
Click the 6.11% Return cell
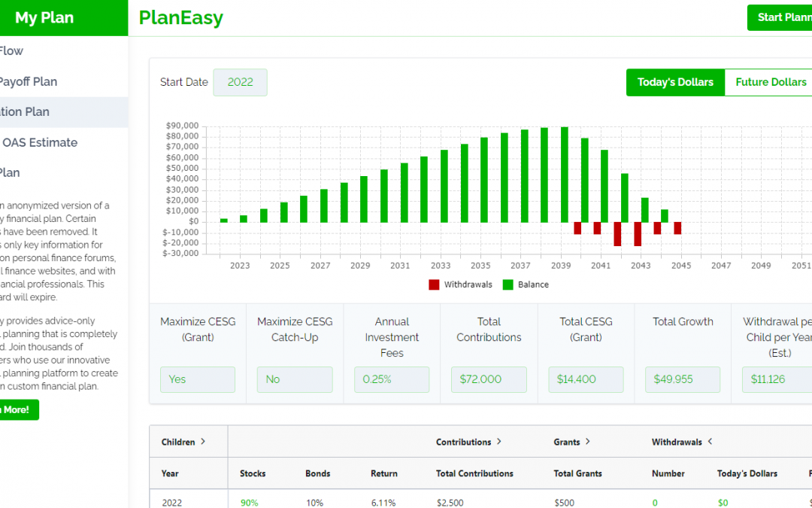tap(383, 502)
